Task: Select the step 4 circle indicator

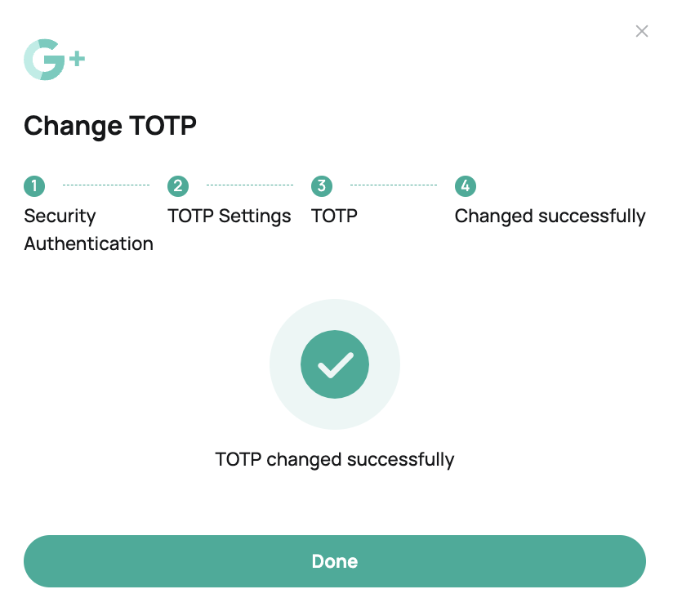Action: click(466, 186)
